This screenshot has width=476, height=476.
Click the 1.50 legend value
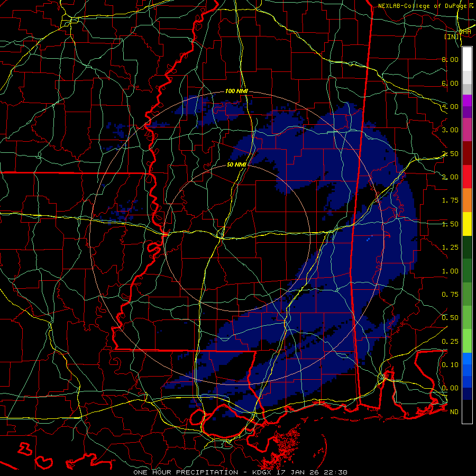450,224
